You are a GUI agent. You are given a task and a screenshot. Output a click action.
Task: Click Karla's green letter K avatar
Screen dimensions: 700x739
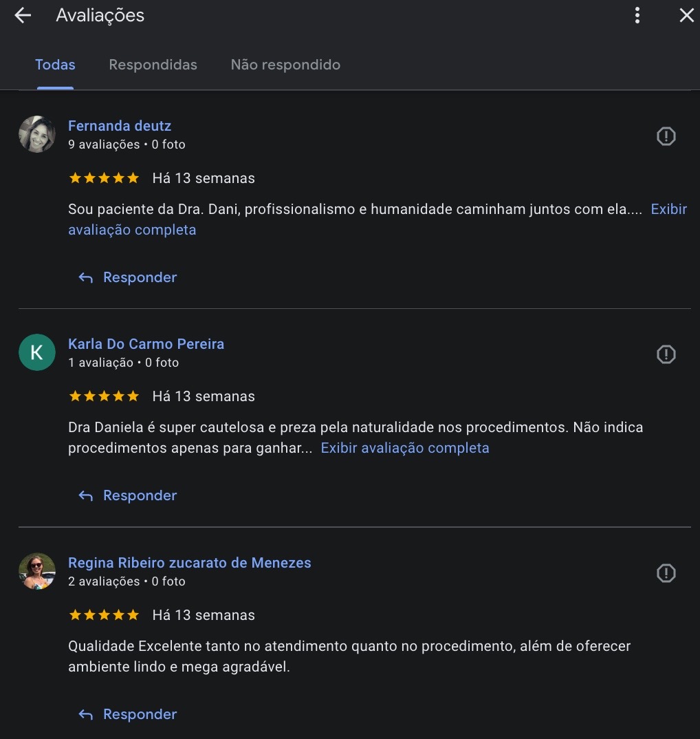[x=36, y=352]
